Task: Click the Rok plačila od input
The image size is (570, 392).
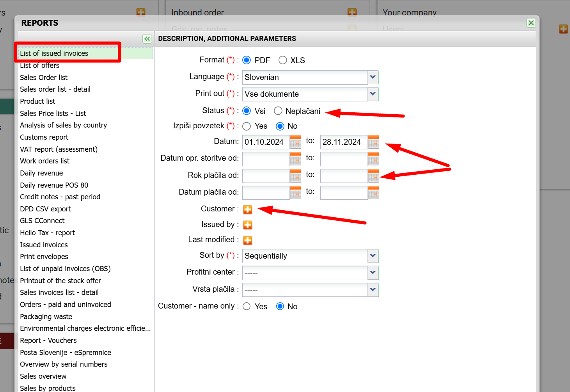Action: (x=266, y=176)
